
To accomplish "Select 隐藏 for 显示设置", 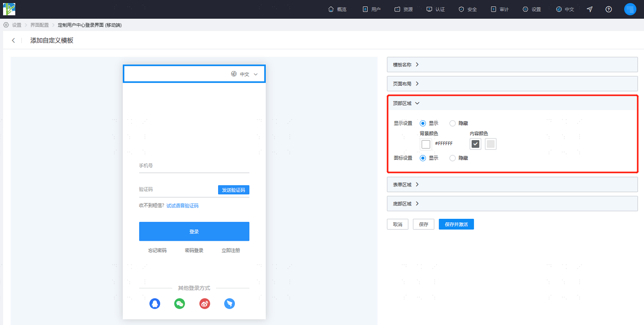I will [x=459, y=123].
